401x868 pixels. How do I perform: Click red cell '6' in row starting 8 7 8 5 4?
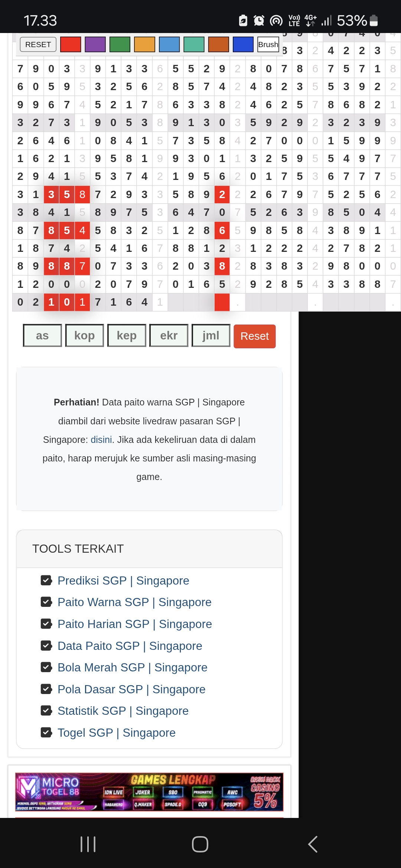(x=222, y=230)
